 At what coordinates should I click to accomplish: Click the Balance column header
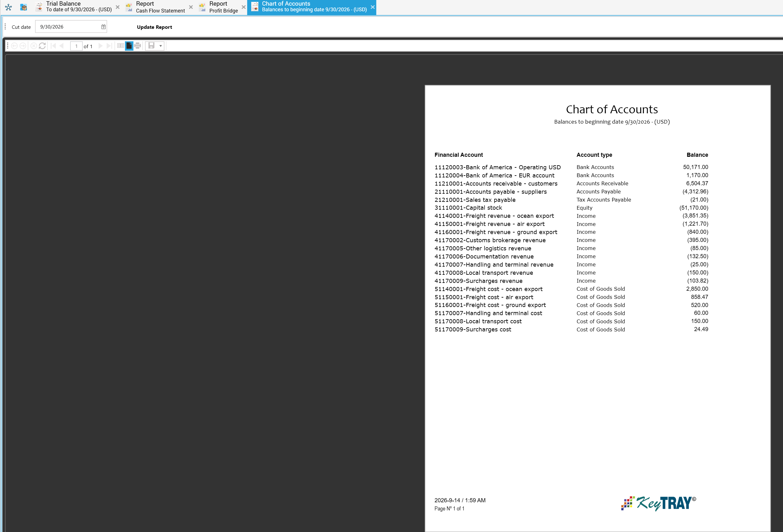coord(697,155)
